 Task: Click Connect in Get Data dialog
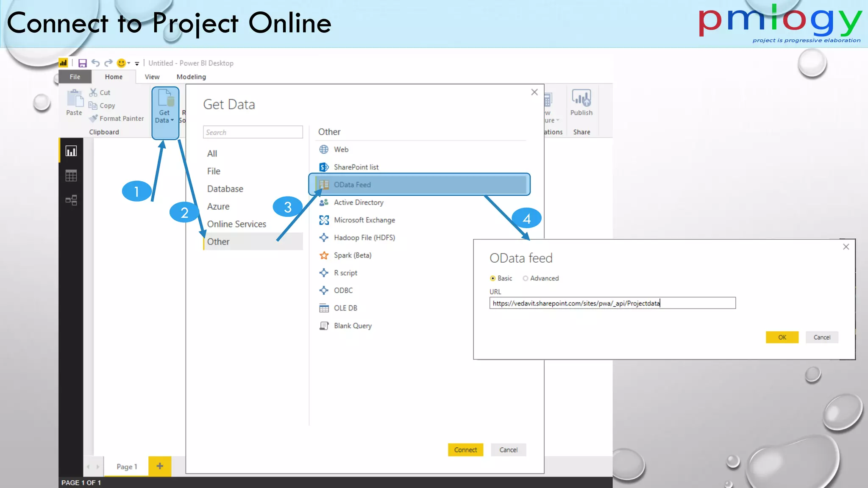[465, 450]
